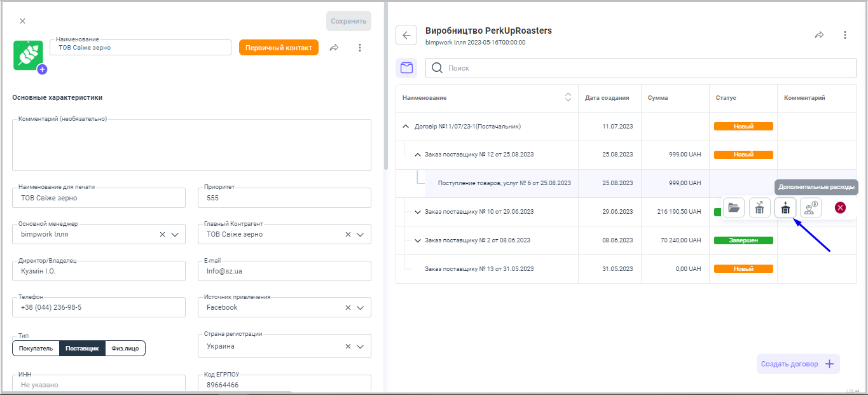The height and width of the screenshot is (395, 868).
Task: Click the worker with coin icon
Action: tap(811, 208)
